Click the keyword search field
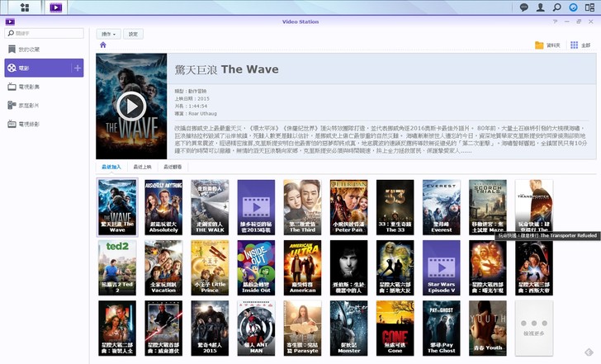Screen dimensions: 601x364 coord(44,33)
